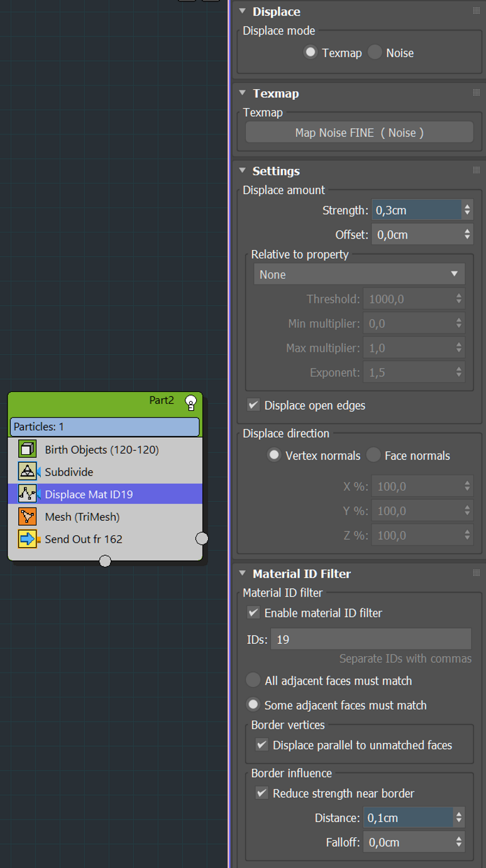
Task: Click the Offset spinner arrows
Action: (467, 234)
